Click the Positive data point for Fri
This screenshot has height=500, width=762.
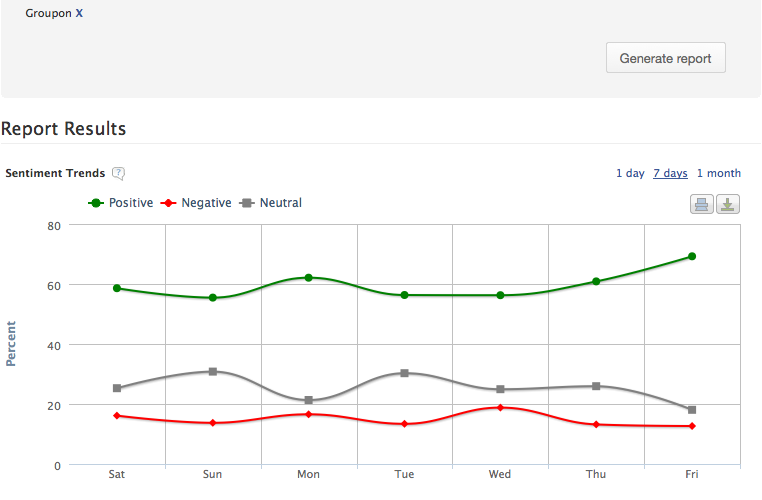[692, 257]
